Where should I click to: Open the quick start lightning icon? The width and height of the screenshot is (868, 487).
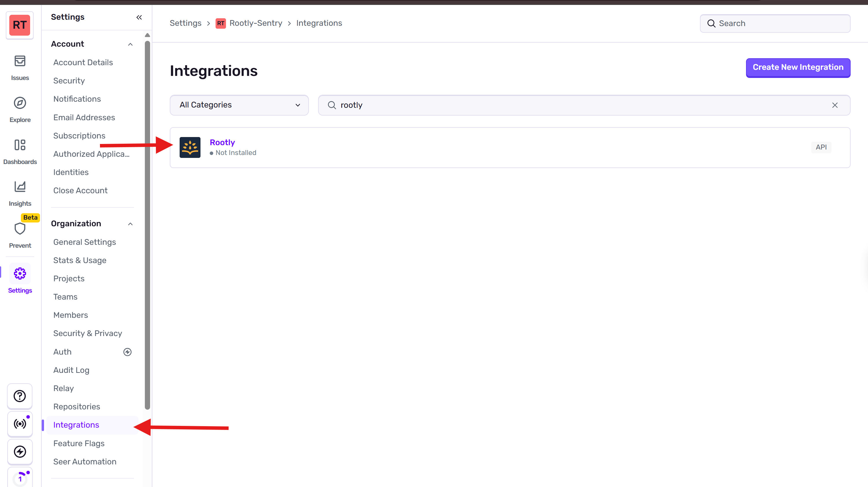[x=19, y=452]
